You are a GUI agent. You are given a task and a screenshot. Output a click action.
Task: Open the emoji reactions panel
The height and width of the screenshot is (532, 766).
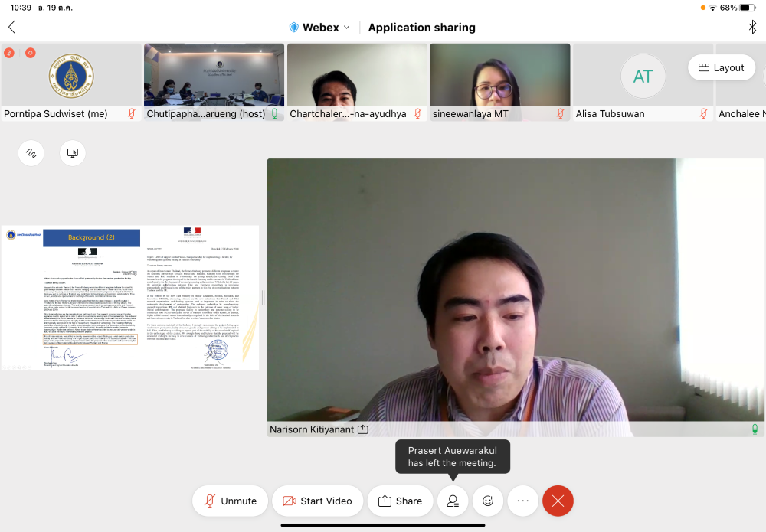pyautogui.click(x=488, y=501)
